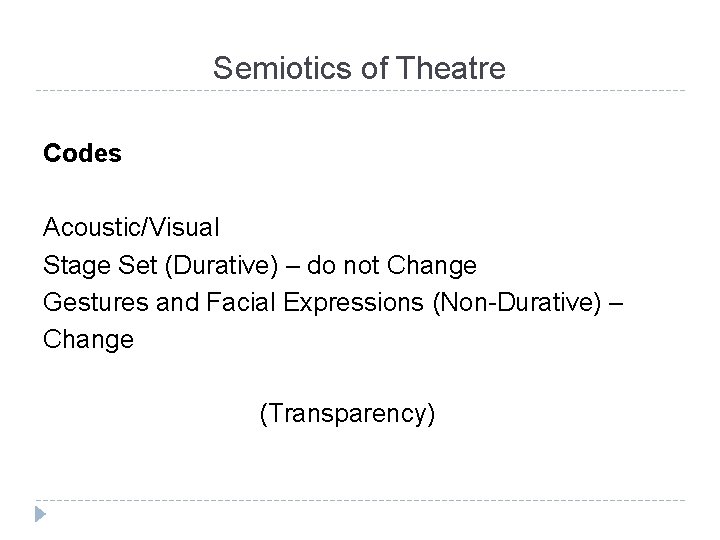Click the Gestures and Facial Expressions line

(332, 302)
